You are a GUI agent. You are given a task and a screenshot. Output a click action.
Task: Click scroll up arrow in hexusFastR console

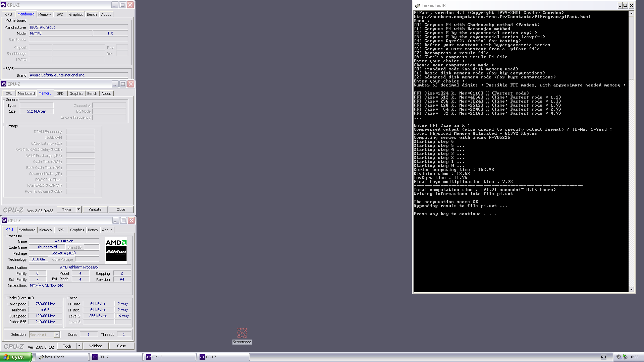(631, 13)
